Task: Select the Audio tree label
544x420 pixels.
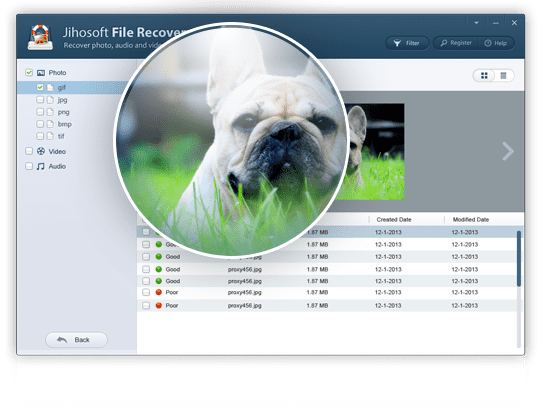Action: pos(57,166)
